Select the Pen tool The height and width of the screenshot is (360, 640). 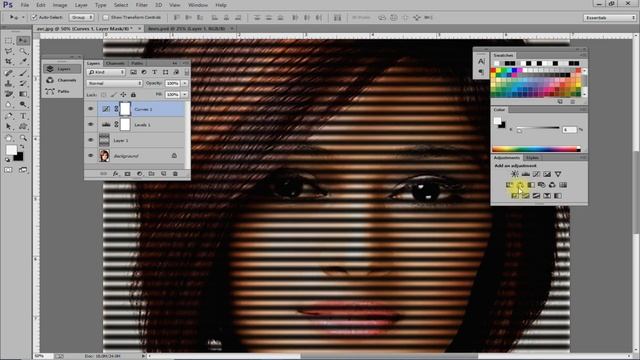coord(9,116)
